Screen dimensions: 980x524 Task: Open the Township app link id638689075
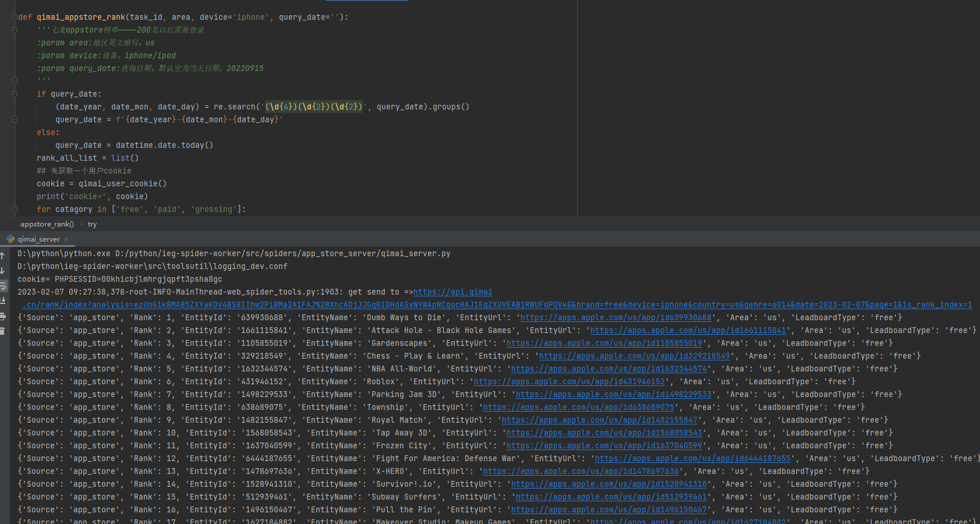pyautogui.click(x=578, y=407)
